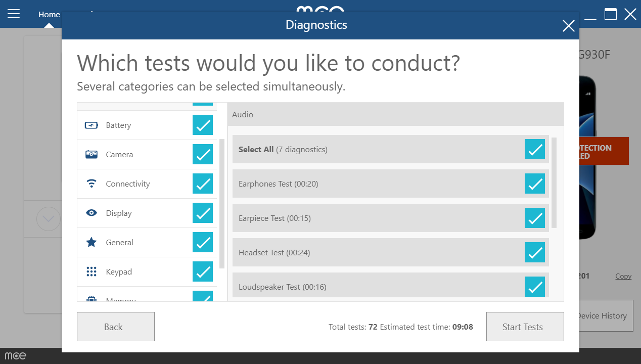Toggle the Select All diagnostics checkbox

pyautogui.click(x=534, y=149)
